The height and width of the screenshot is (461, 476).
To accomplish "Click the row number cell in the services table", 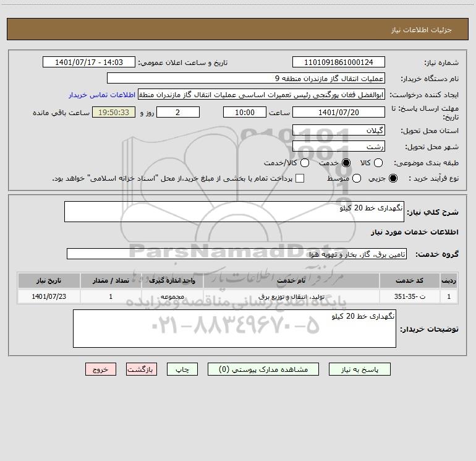I will tap(449, 296).
